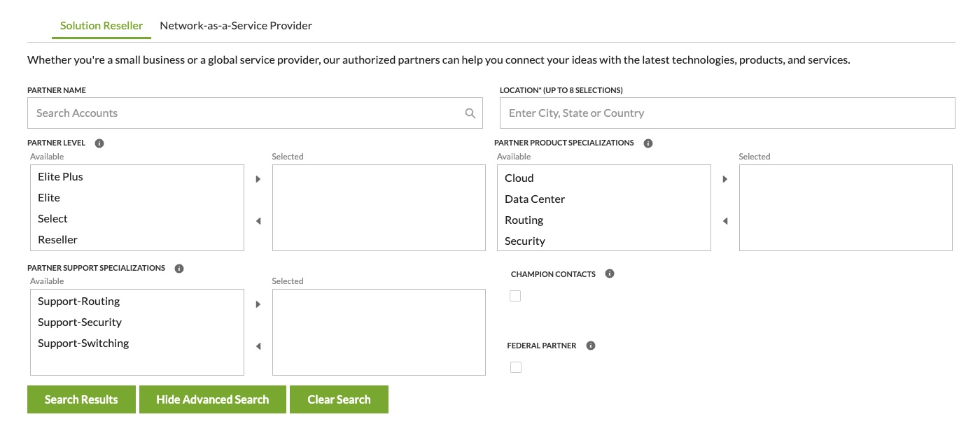980x440 pixels.
Task: Switch to Network-as-a-Service Provider tab
Action: 236,26
